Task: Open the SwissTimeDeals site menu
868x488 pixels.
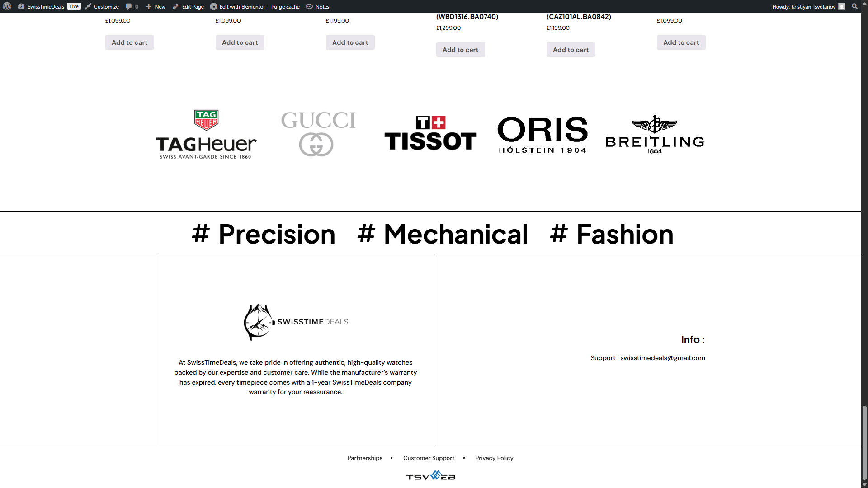Action: pyautogui.click(x=45, y=6)
